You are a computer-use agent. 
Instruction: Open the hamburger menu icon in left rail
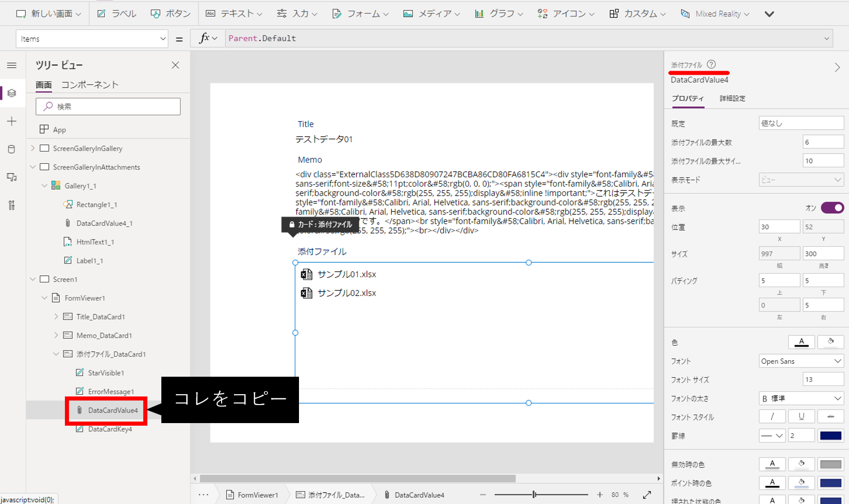11,65
